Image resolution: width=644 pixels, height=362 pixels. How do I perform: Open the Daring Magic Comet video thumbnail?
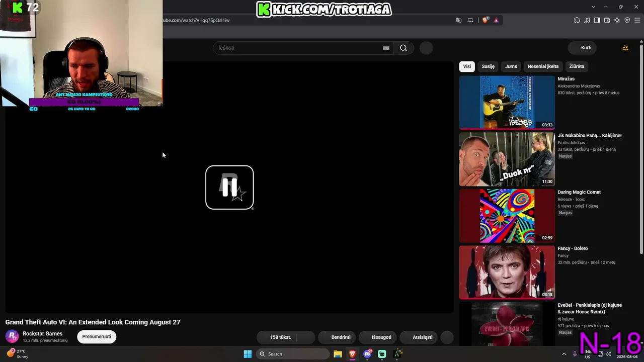(507, 216)
